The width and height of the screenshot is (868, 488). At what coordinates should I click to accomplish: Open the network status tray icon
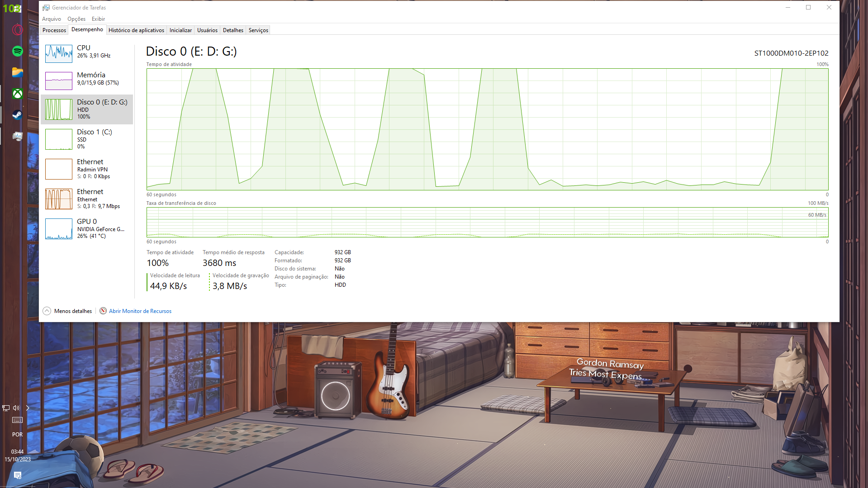[x=6, y=408]
